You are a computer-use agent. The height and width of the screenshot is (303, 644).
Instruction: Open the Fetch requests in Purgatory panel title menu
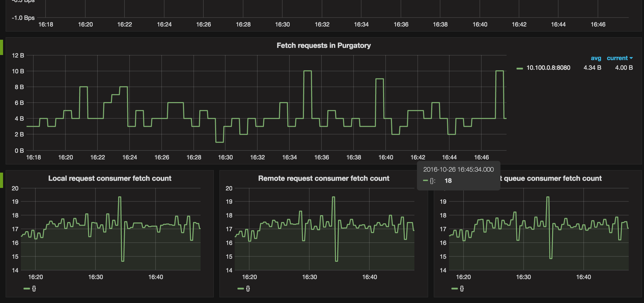tap(324, 46)
